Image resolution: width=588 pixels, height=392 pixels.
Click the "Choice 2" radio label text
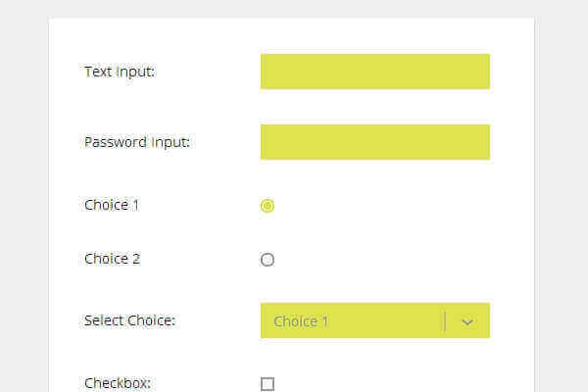tap(112, 259)
